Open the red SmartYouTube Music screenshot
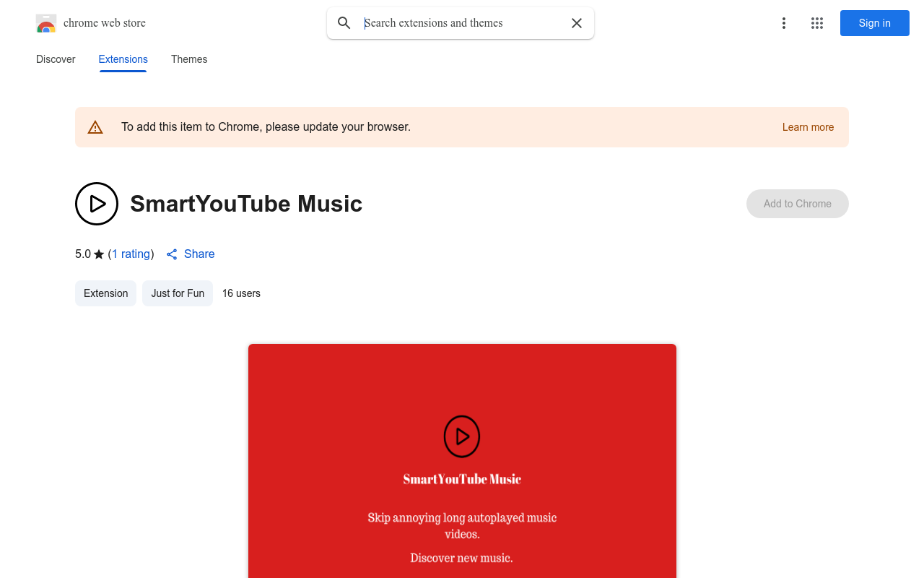This screenshot has height=578, width=924. click(462, 461)
